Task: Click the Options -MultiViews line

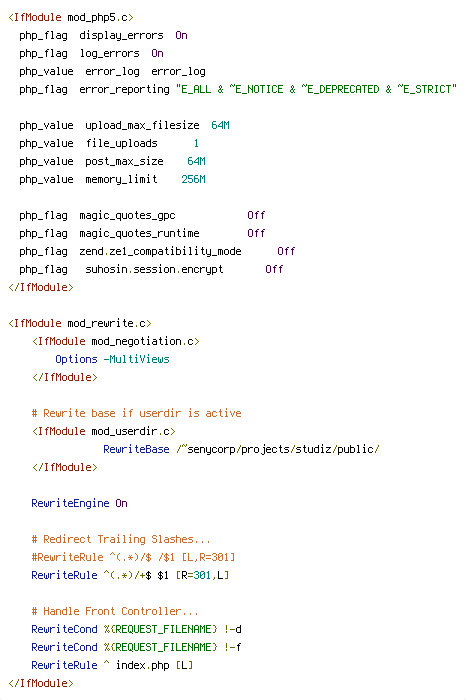Action: (x=112, y=359)
